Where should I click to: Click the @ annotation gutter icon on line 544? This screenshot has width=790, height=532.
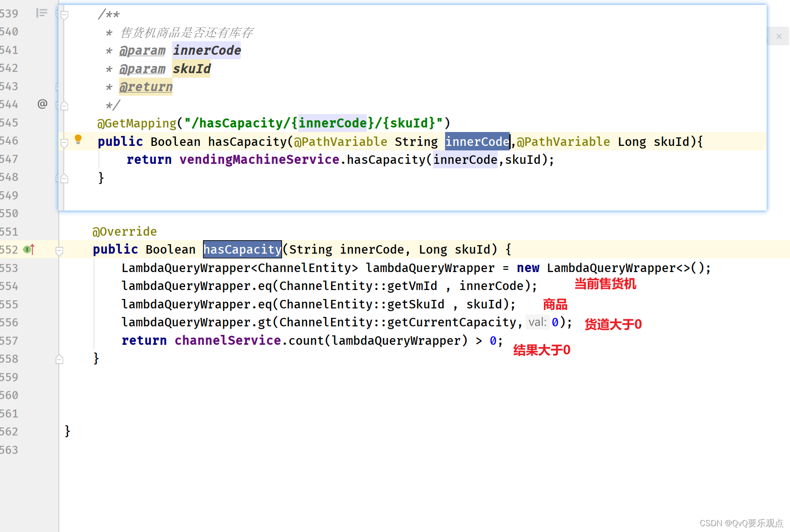point(42,104)
